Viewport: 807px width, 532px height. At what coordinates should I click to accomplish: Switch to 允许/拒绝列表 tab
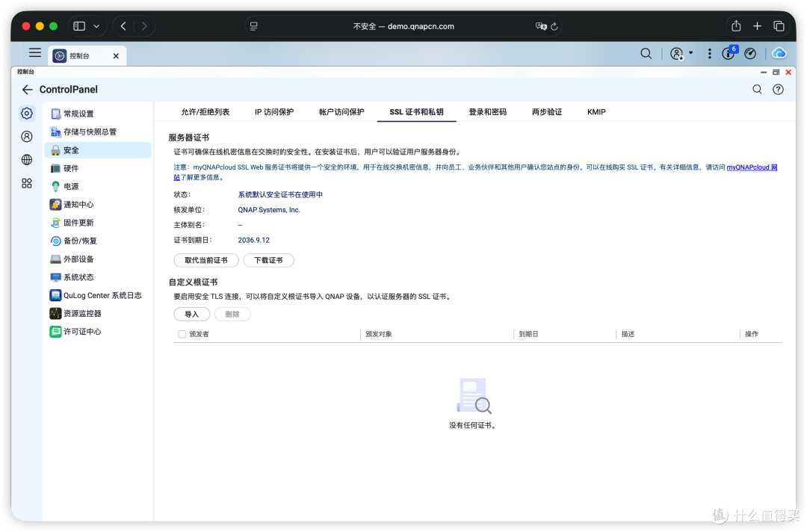tap(205, 112)
